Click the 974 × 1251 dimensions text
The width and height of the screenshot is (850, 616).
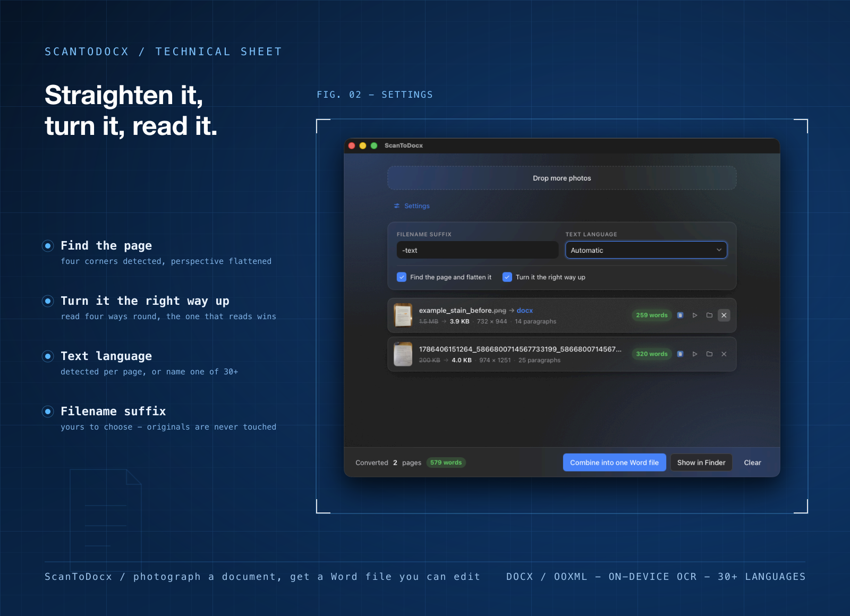pyautogui.click(x=495, y=361)
